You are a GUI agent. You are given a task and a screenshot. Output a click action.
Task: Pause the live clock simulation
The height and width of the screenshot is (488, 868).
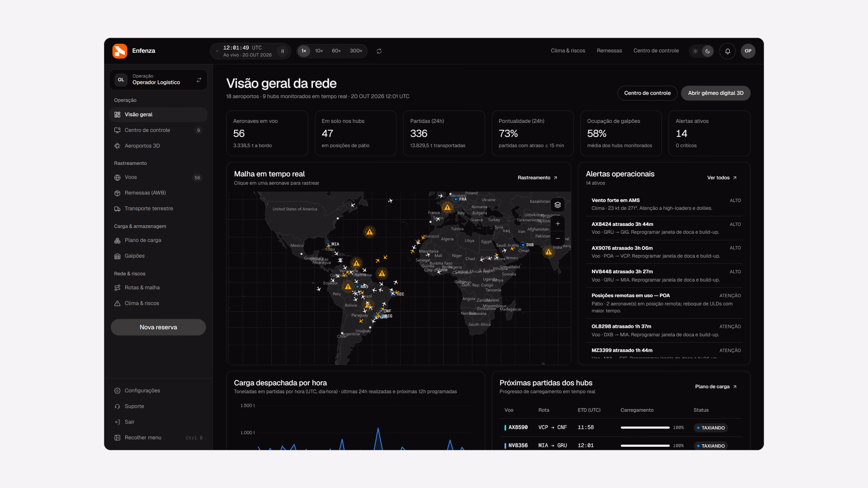tap(283, 51)
